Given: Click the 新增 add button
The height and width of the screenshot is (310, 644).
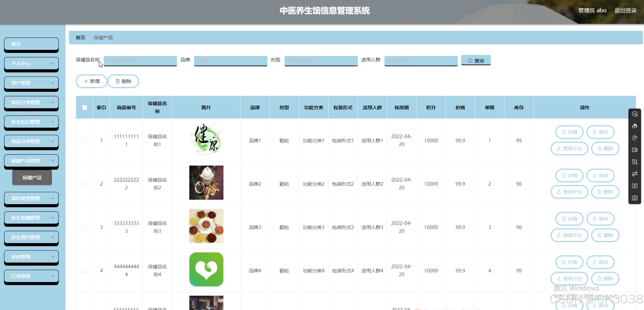Looking at the screenshot, I should pyautogui.click(x=92, y=81).
